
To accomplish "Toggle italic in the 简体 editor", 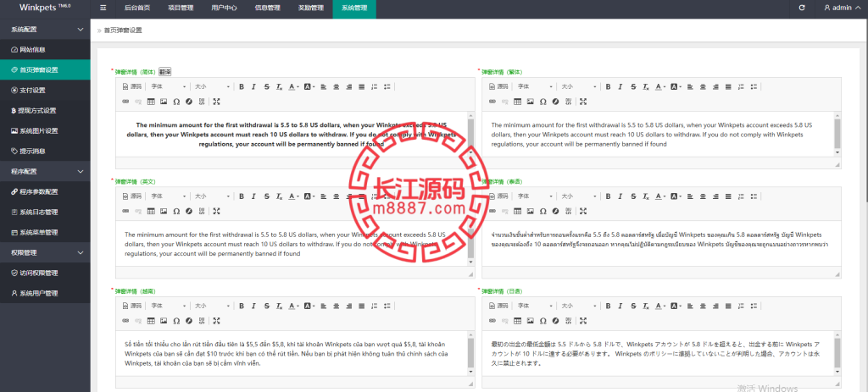I will 253,87.
